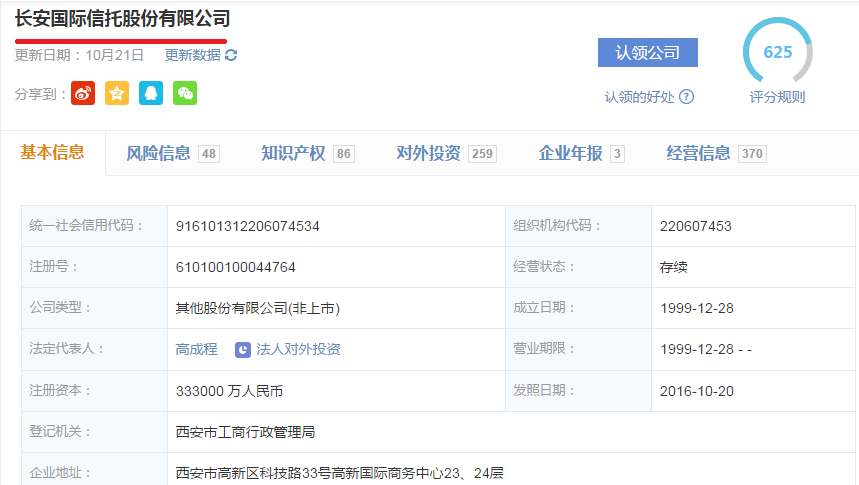Image resolution: width=859 pixels, height=485 pixels.
Task: Switch to the 知识产权 tab
Action: point(307,153)
